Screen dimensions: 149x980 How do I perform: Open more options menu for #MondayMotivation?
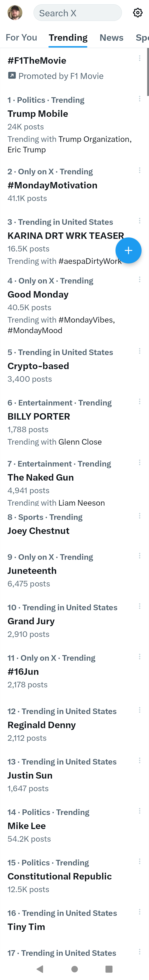pos(139,170)
